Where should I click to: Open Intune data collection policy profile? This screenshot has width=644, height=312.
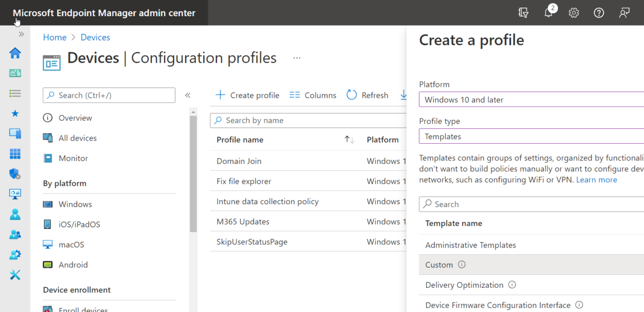click(x=268, y=201)
